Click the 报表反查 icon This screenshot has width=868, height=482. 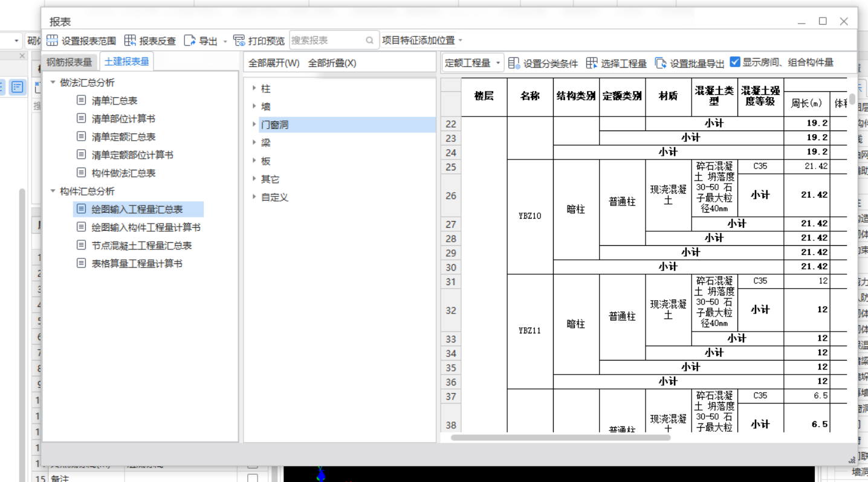coord(130,40)
